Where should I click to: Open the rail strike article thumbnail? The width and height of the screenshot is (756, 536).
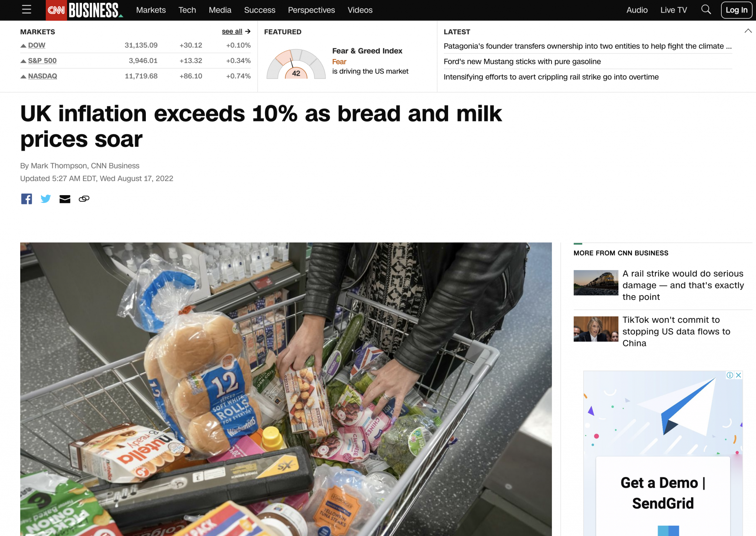pyautogui.click(x=596, y=283)
